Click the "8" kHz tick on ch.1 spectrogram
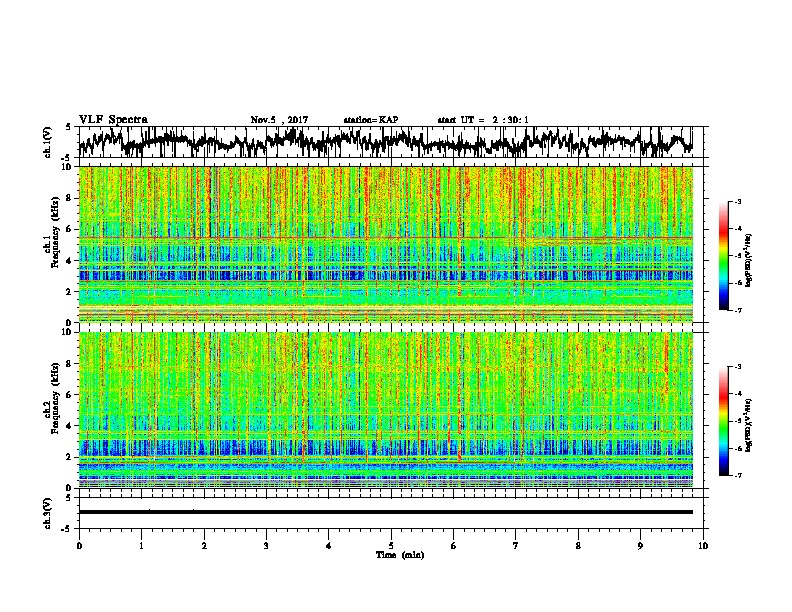792x612 pixels. [x=70, y=198]
